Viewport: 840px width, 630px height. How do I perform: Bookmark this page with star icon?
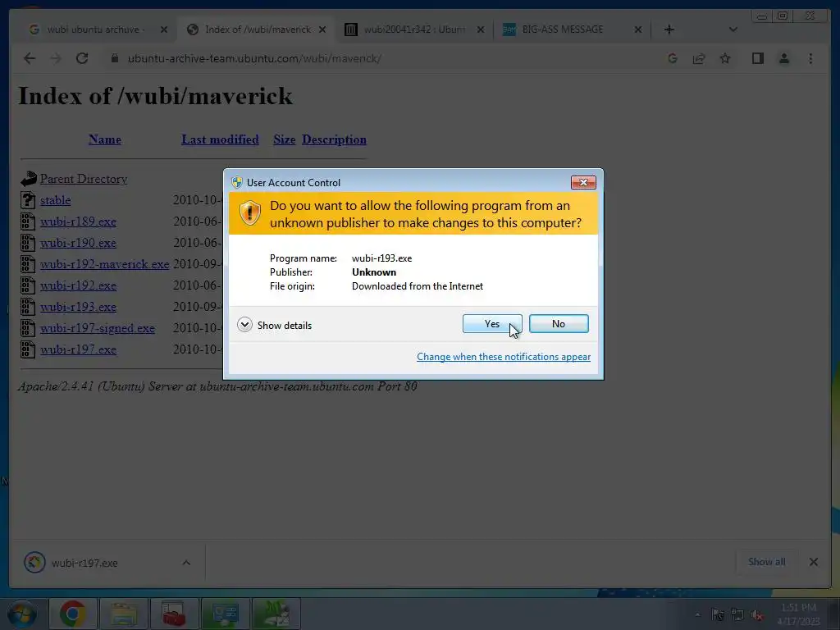(x=725, y=58)
